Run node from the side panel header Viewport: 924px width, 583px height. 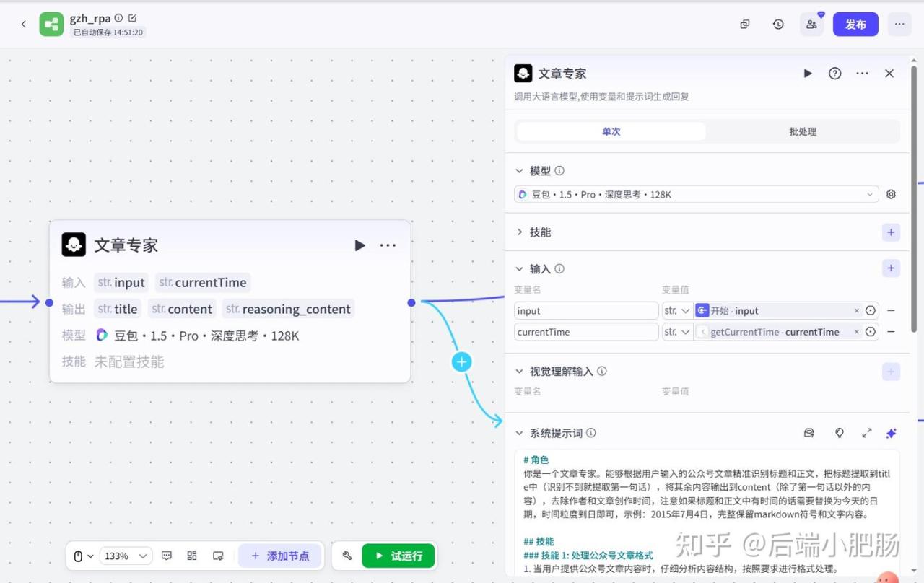pyautogui.click(x=808, y=74)
